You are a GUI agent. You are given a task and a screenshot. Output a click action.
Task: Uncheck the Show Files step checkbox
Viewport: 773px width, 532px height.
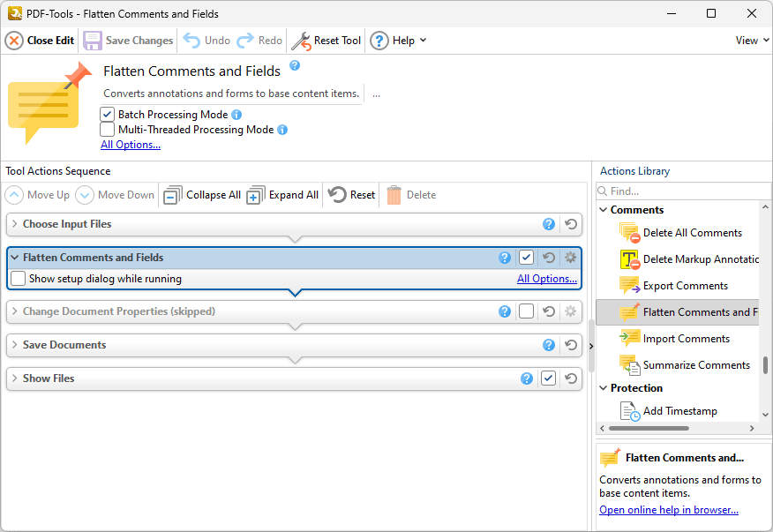tap(548, 378)
